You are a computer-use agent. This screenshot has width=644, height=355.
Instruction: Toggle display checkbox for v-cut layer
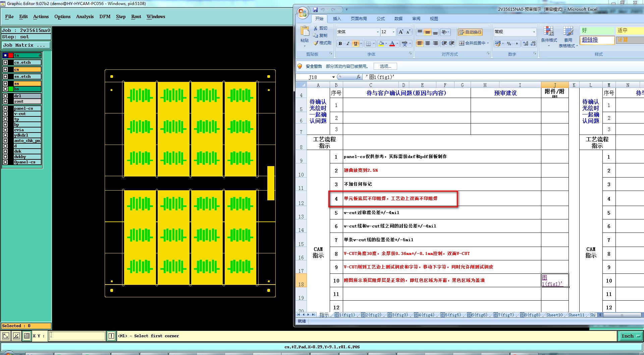tap(5, 114)
